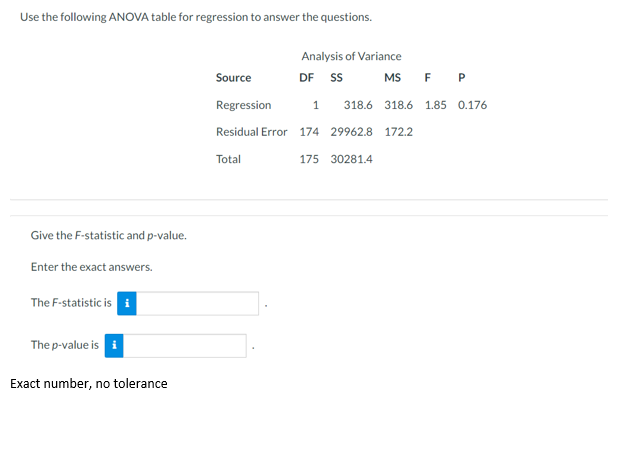Screen dimensions: 632x458
Task: Select 'Give the F-statistic and p-value.' prompt
Action: [109, 235]
